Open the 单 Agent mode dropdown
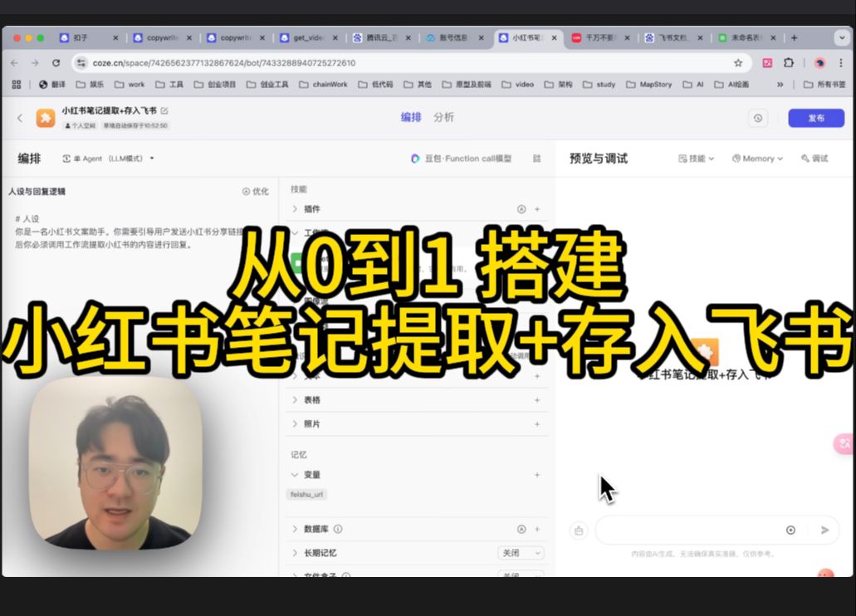The image size is (856, 616). 108,159
